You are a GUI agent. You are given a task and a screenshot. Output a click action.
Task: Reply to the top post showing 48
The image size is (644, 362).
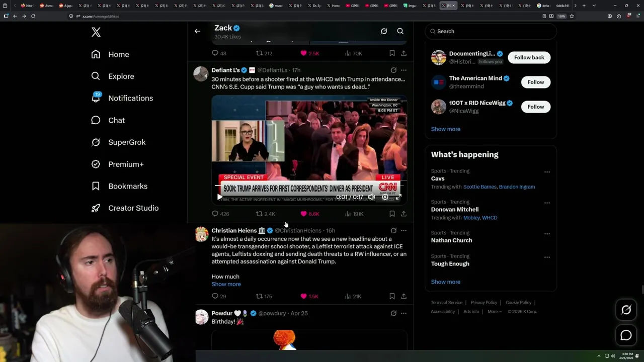(219, 53)
